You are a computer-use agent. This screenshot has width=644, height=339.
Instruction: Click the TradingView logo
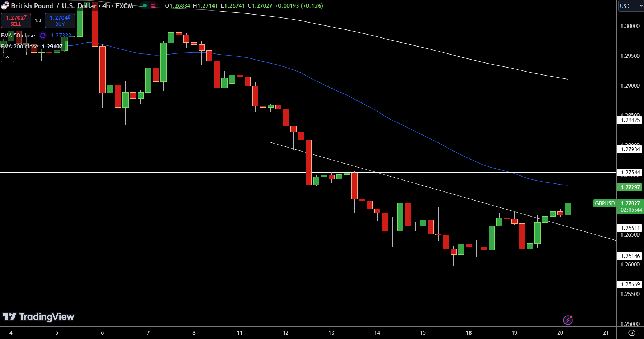pos(38,317)
